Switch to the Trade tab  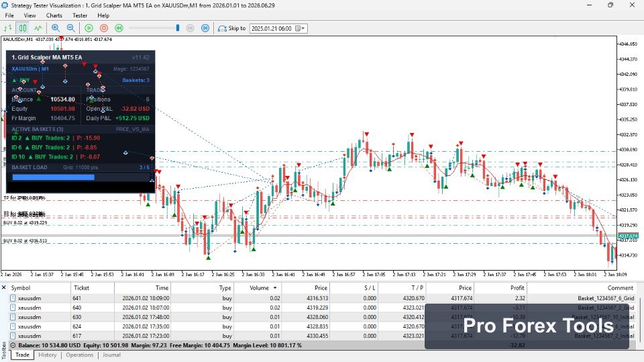point(22,355)
